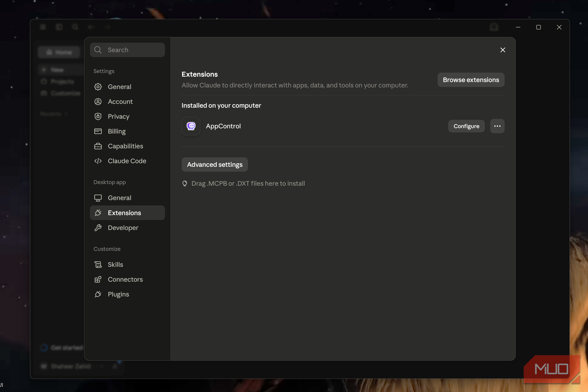Open Skills under Customize
This screenshot has width=588, height=392.
point(127,265)
